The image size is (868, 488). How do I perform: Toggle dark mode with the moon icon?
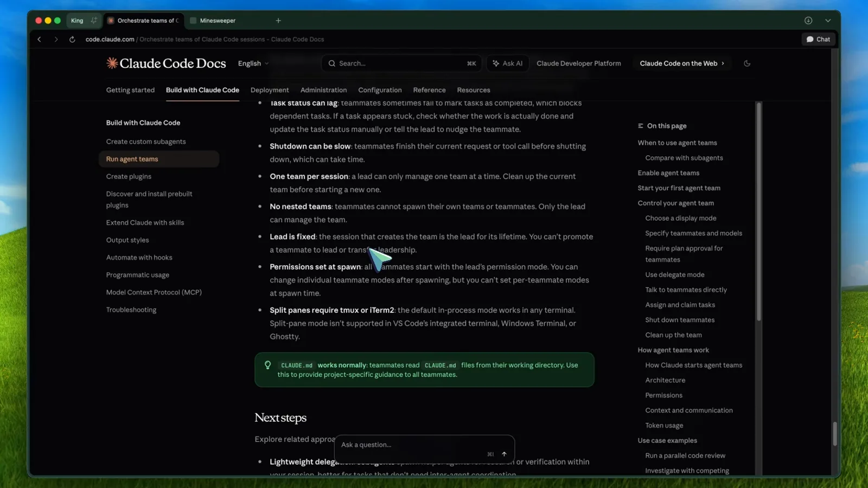coord(747,63)
